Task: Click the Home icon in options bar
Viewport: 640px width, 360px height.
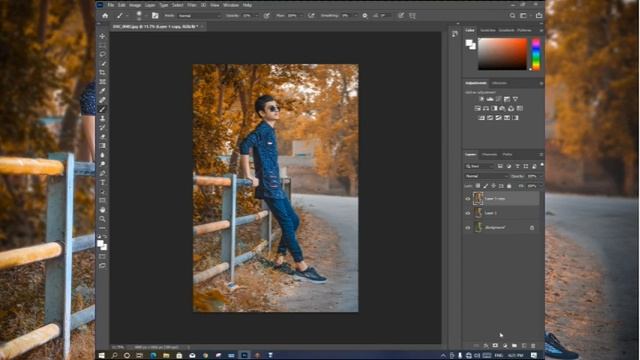Action: (x=105, y=16)
